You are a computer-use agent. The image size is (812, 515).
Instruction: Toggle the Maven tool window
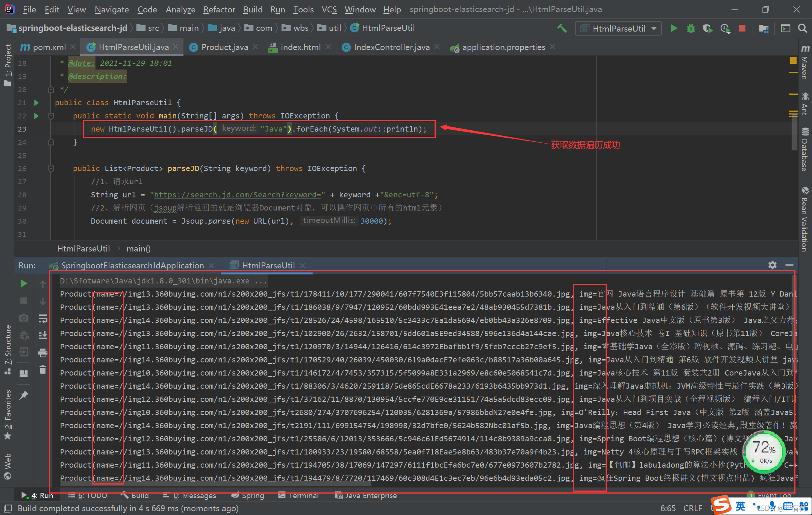point(804,62)
